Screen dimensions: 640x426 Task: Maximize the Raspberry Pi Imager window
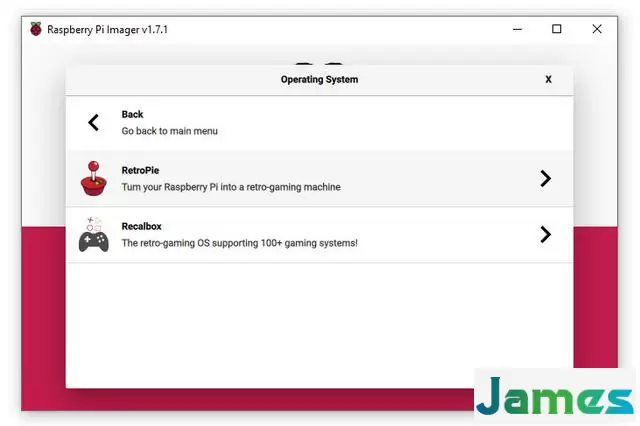pyautogui.click(x=556, y=29)
